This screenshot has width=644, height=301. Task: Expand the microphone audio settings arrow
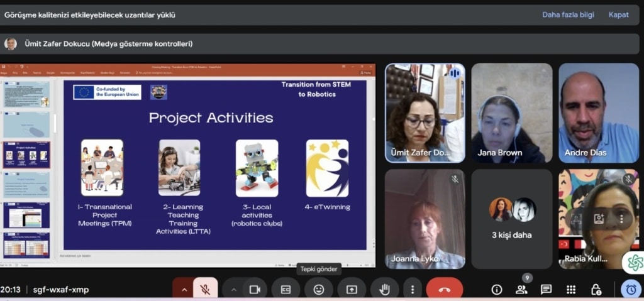point(184,289)
